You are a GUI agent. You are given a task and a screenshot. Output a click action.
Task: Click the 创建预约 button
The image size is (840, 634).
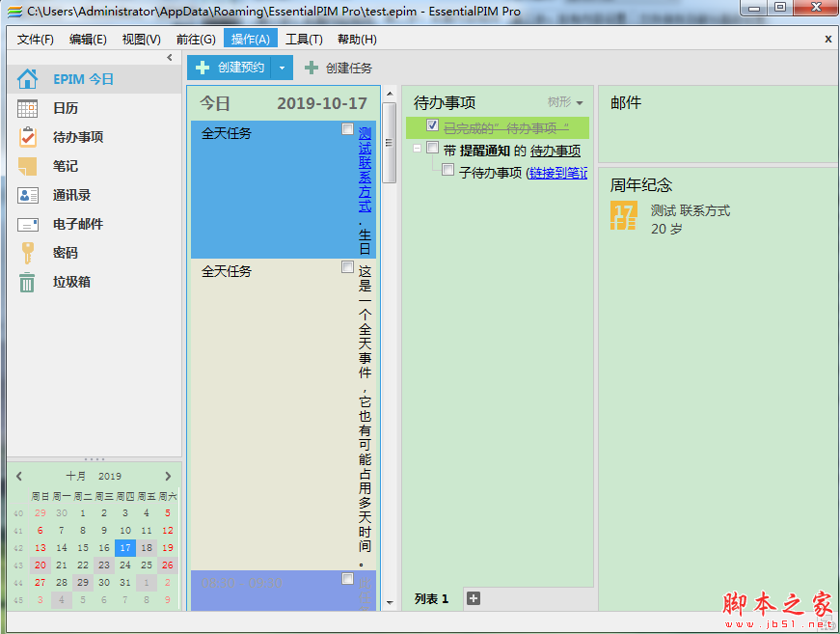point(230,68)
